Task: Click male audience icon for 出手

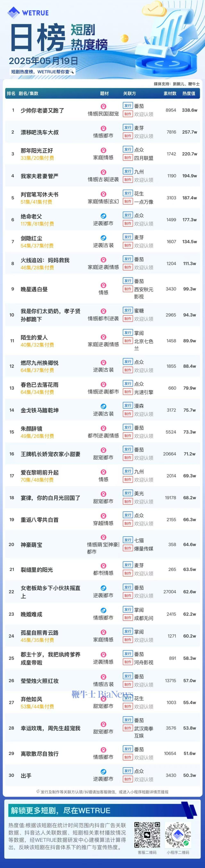Action: coord(103,772)
